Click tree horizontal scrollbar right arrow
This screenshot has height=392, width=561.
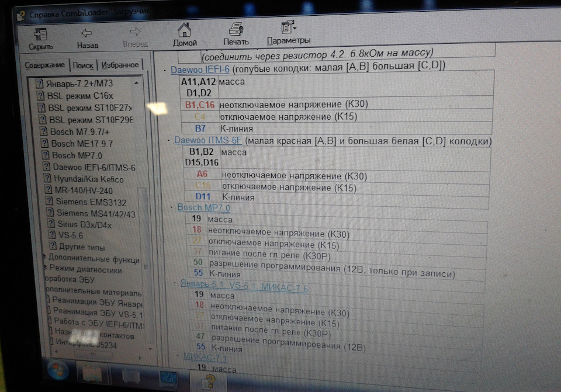(x=139, y=358)
